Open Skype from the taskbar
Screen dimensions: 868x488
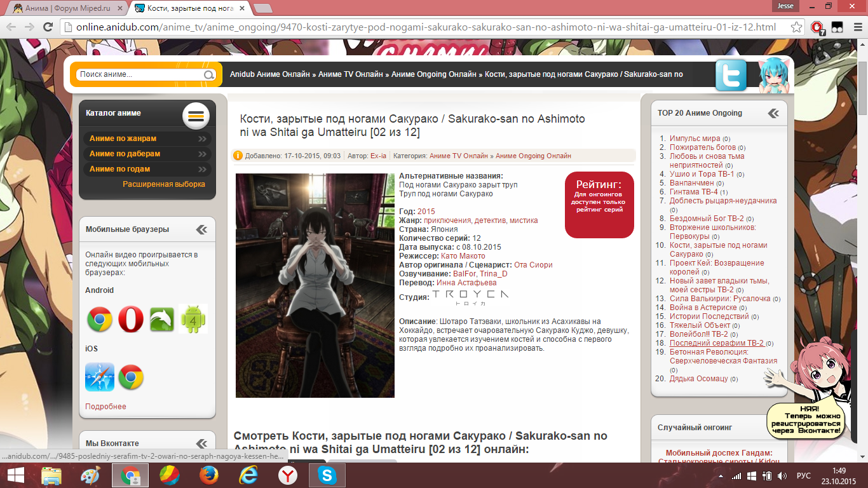327,475
